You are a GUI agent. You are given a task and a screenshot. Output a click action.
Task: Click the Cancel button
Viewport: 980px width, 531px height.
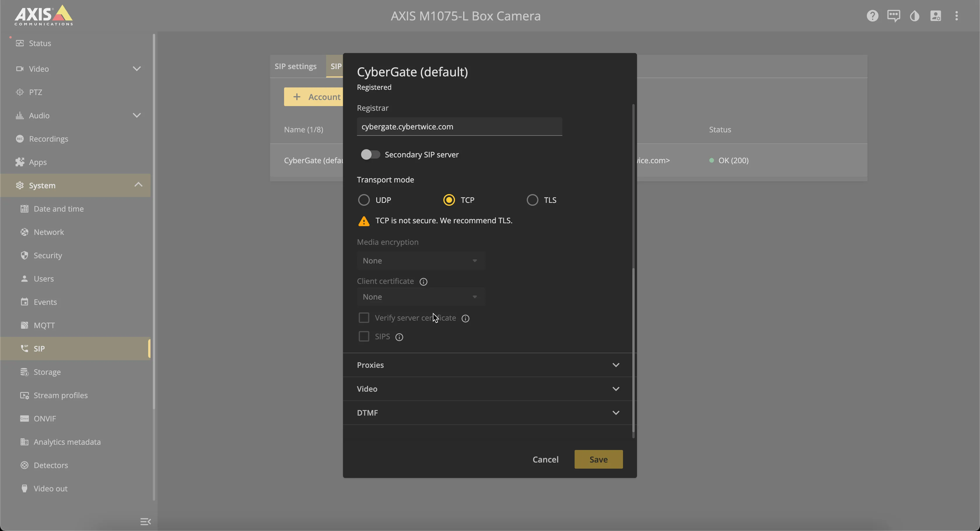click(545, 460)
